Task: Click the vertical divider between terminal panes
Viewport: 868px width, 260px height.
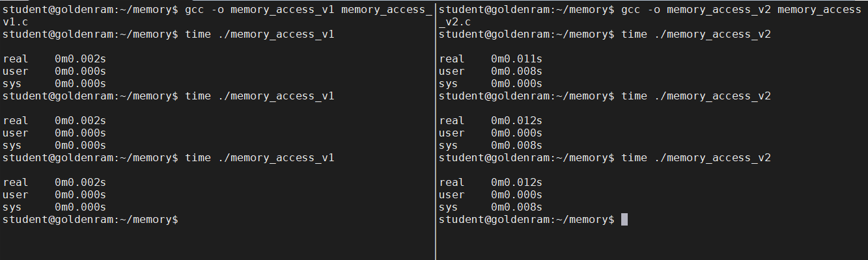Action: 435,130
